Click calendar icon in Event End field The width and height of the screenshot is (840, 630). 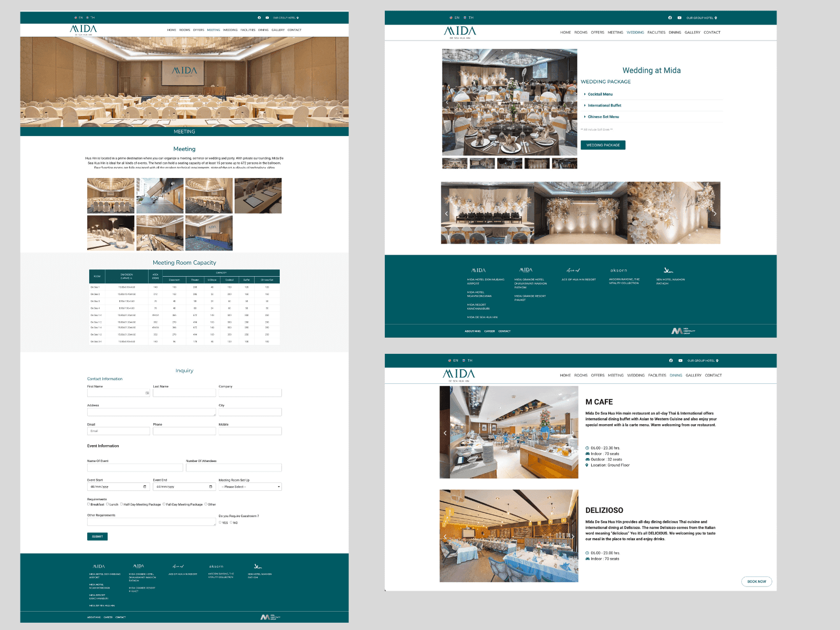click(x=211, y=487)
